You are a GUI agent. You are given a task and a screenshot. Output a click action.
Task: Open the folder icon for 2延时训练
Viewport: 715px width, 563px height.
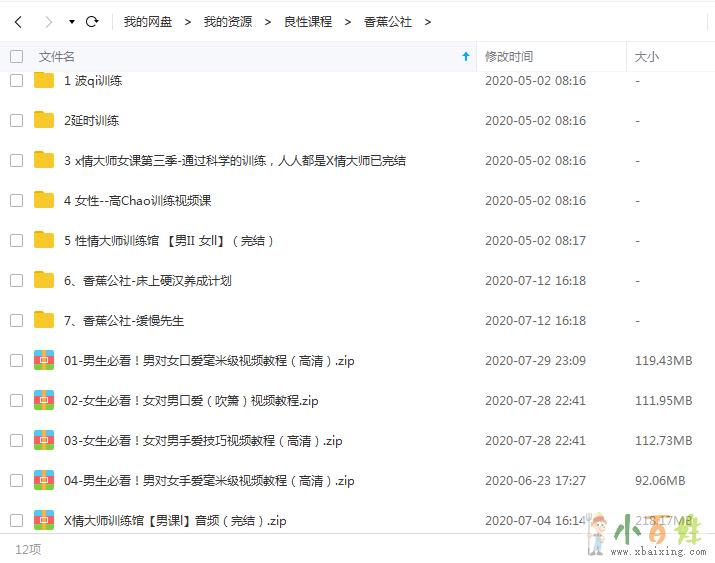pyautogui.click(x=44, y=120)
